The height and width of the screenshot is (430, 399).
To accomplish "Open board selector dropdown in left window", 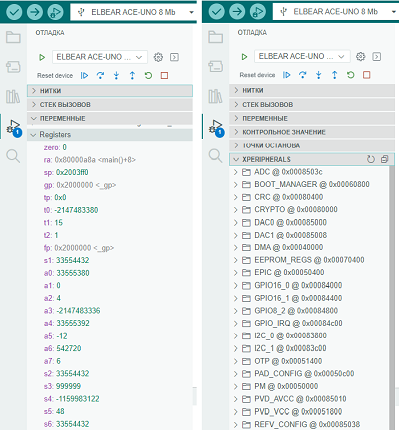I will click(x=133, y=12).
